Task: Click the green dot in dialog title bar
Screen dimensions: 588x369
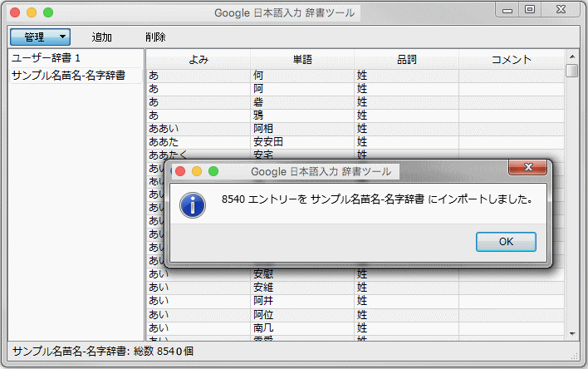Action: click(x=213, y=171)
